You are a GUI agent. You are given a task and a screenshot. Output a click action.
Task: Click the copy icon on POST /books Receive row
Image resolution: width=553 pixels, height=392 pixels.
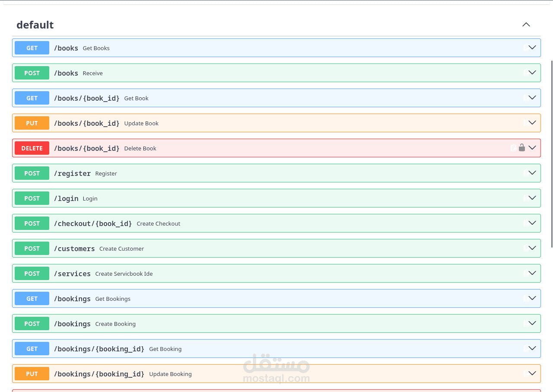pyautogui.click(x=526, y=73)
